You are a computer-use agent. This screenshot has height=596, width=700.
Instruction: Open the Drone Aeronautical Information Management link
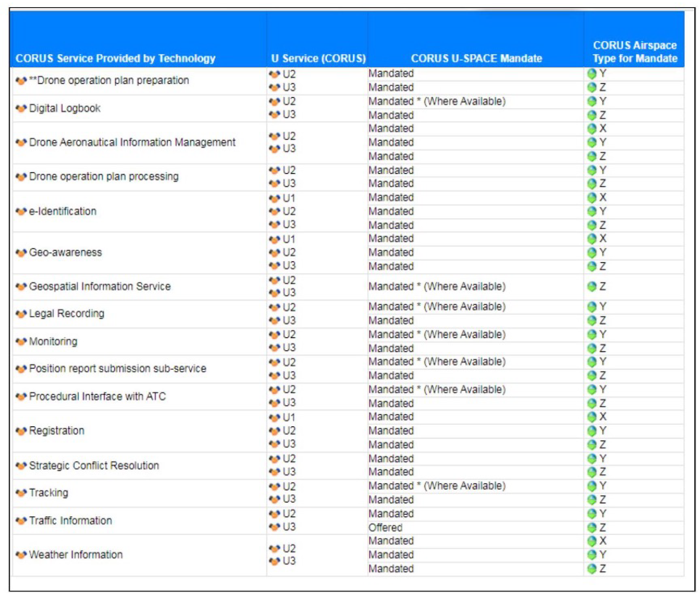pos(132,142)
